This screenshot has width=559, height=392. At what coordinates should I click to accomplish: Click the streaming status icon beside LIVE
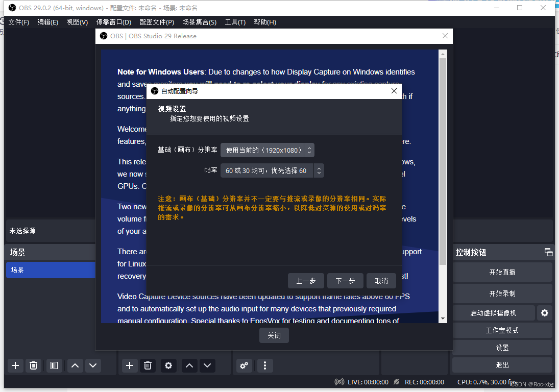(x=339, y=382)
